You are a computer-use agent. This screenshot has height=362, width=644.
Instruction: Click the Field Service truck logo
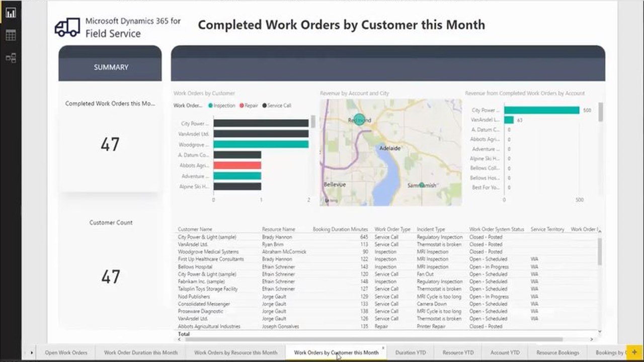click(x=67, y=28)
